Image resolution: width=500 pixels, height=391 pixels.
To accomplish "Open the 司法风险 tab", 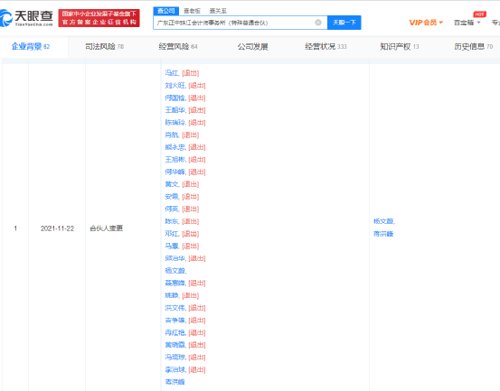I will click(104, 47).
